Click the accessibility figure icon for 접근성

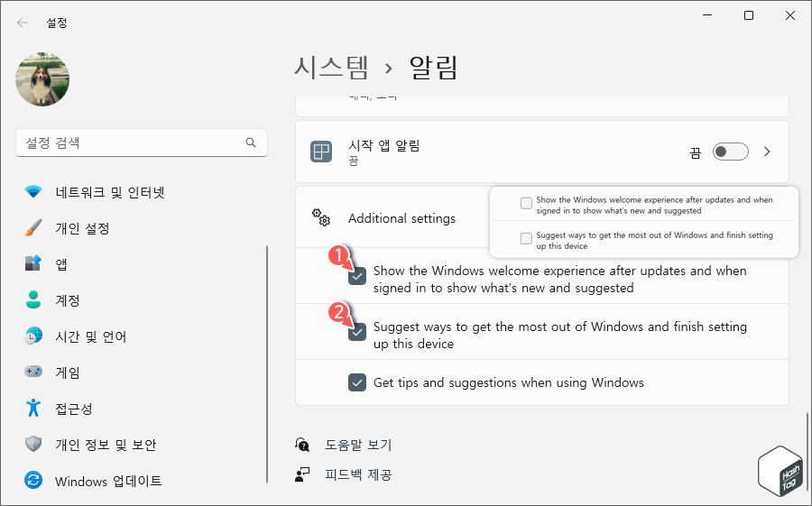[33, 408]
